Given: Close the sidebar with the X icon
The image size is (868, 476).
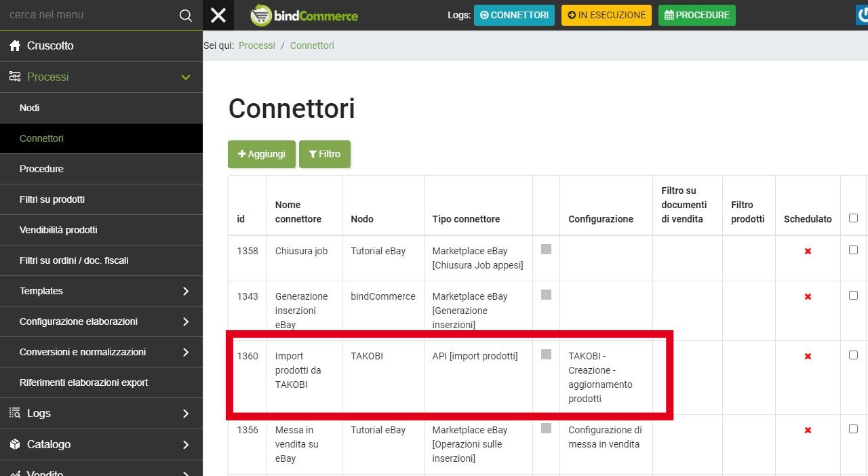Looking at the screenshot, I should [x=218, y=15].
